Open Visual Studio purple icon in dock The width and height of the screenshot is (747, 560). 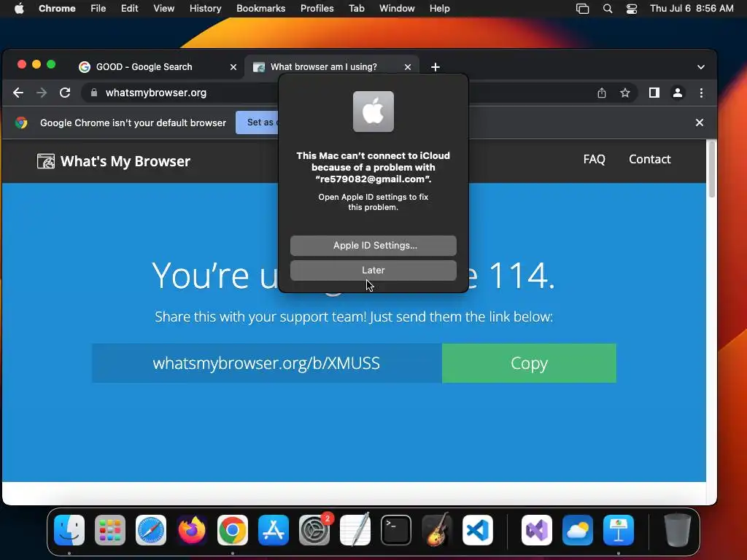tap(537, 530)
